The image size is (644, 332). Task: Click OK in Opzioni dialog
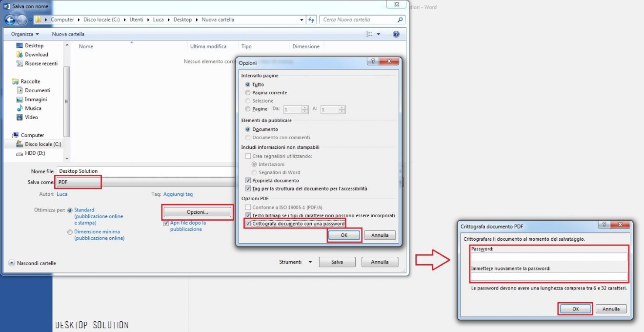(344, 235)
